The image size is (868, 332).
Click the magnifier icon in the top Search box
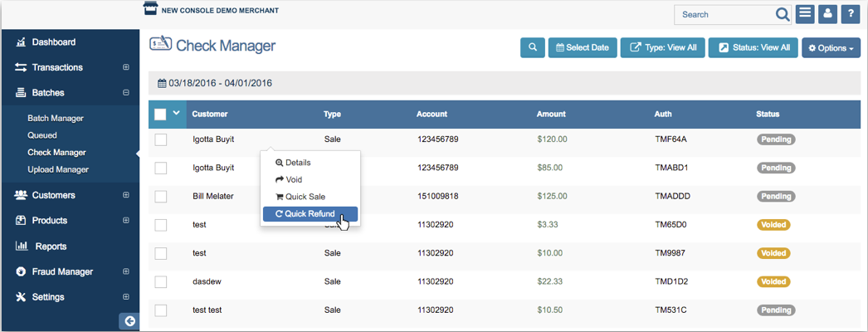(783, 14)
